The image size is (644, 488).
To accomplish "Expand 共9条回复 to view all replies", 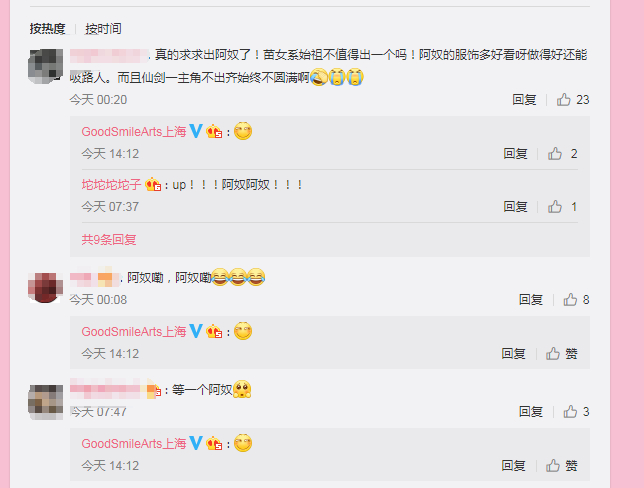I will 109,239.
